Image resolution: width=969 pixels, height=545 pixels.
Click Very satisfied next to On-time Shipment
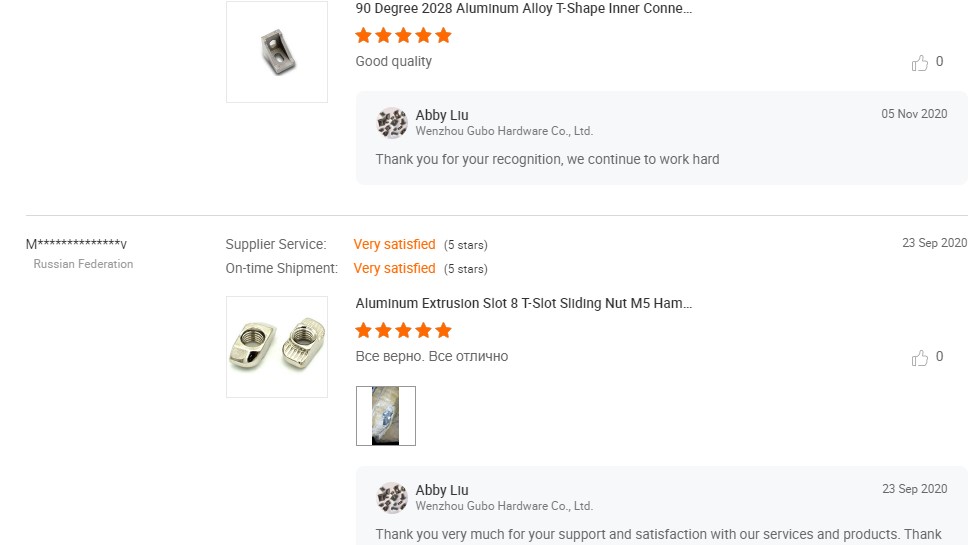(394, 268)
